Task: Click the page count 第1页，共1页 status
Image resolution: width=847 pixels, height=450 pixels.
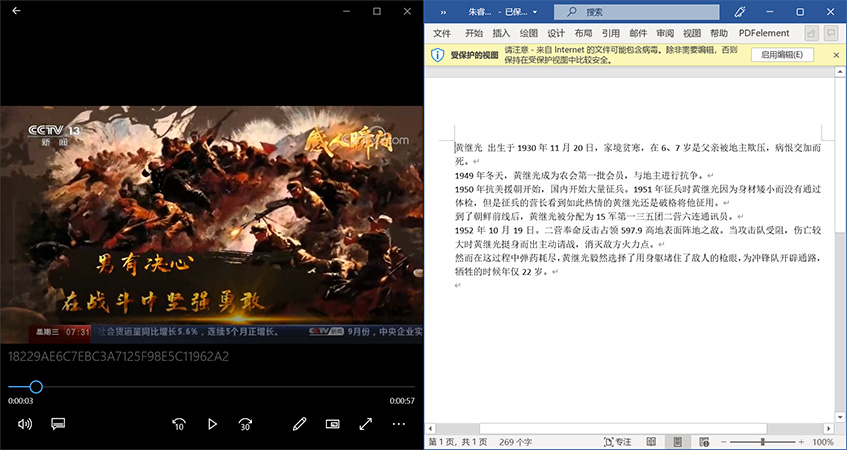Action: pos(458,442)
